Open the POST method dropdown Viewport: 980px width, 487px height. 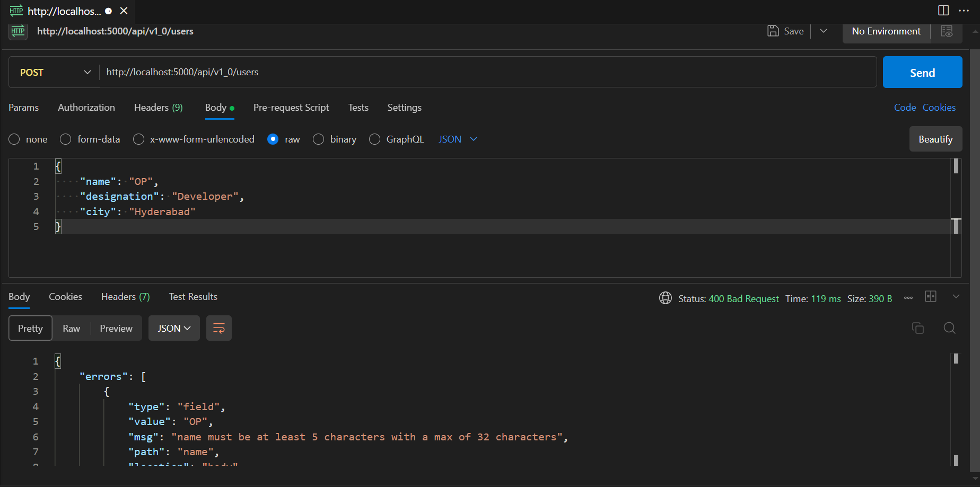(55, 72)
